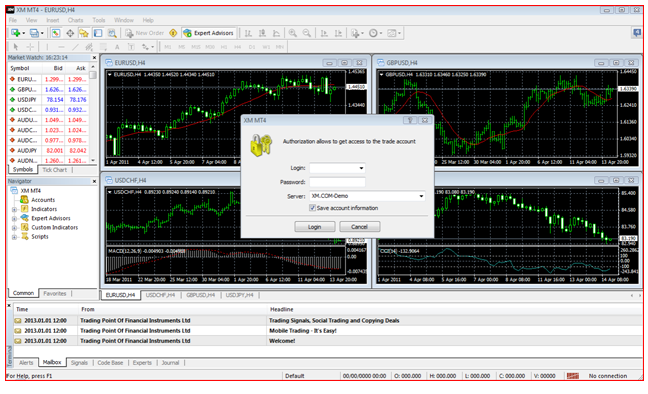Switch to the Signals terminal tab
Image resolution: width=648 pixels, height=394 pixels.
(79, 363)
